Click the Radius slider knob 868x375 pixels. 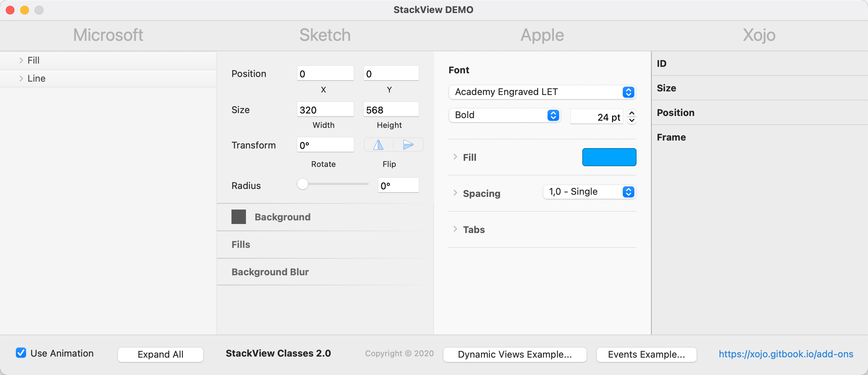[x=303, y=184]
